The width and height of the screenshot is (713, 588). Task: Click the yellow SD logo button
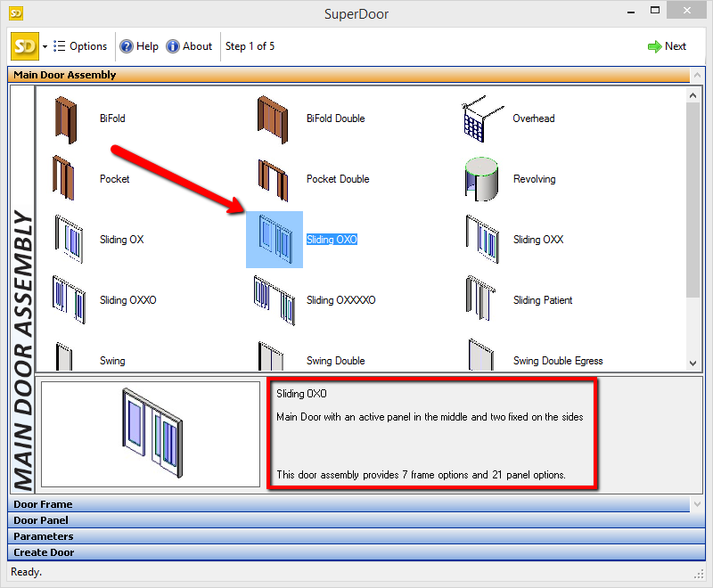[25, 46]
